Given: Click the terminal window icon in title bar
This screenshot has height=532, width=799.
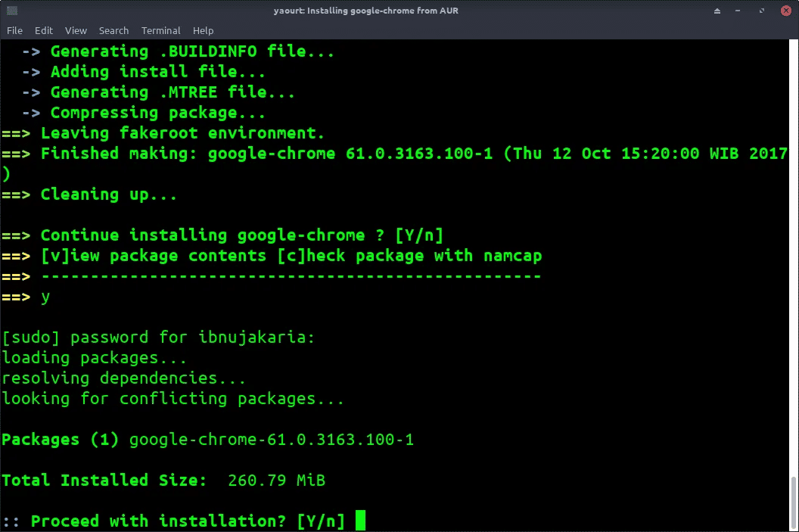Looking at the screenshot, I should [12, 10].
